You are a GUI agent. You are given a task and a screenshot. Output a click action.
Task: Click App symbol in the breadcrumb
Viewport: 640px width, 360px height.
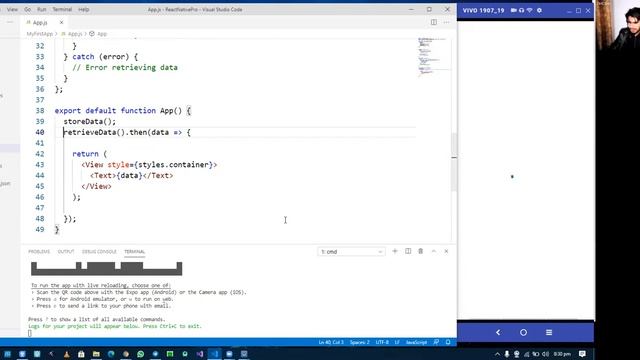tap(102, 34)
